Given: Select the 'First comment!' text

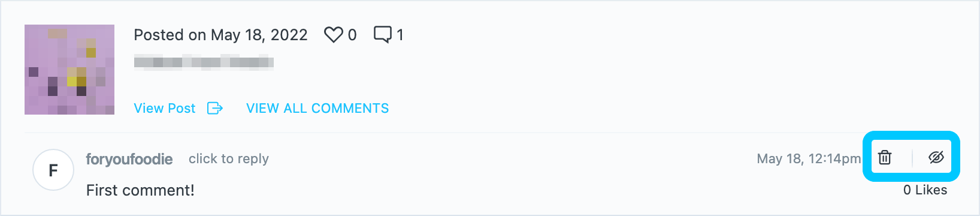Looking at the screenshot, I should 140,190.
